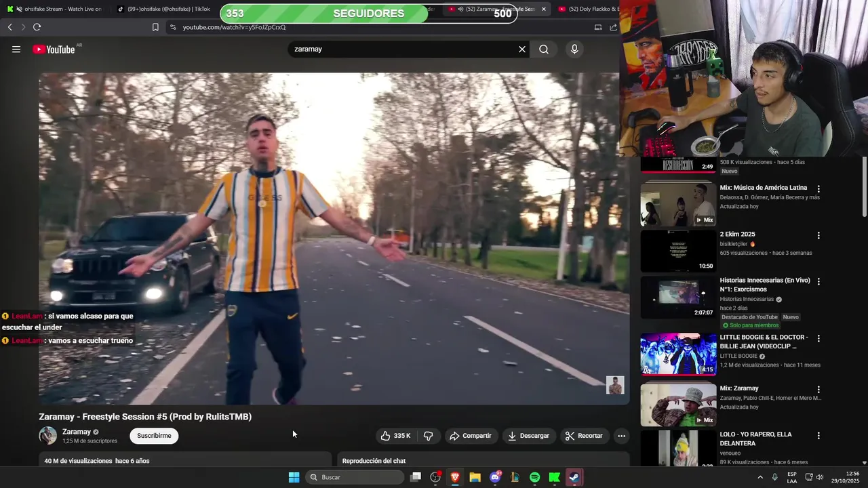Like the video showing 335 K
This screenshot has width=868, height=488.
coord(396,436)
